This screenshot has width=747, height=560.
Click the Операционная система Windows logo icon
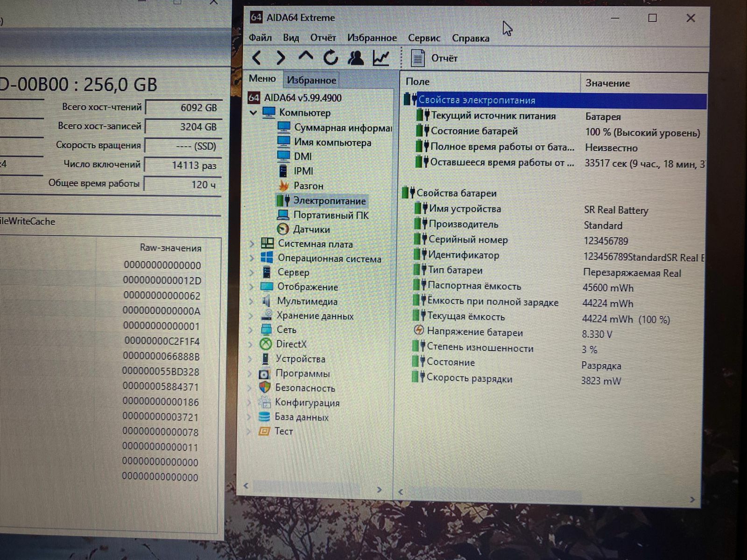267,258
